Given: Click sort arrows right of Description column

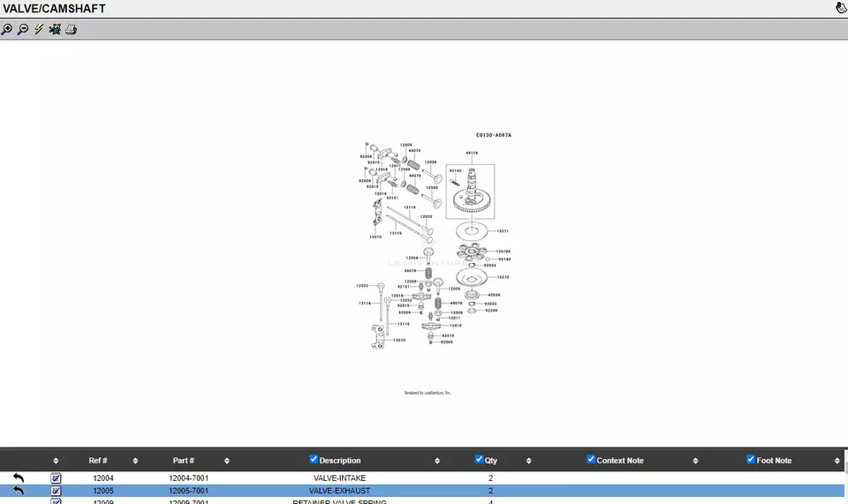Looking at the screenshot, I should pyautogui.click(x=437, y=461).
